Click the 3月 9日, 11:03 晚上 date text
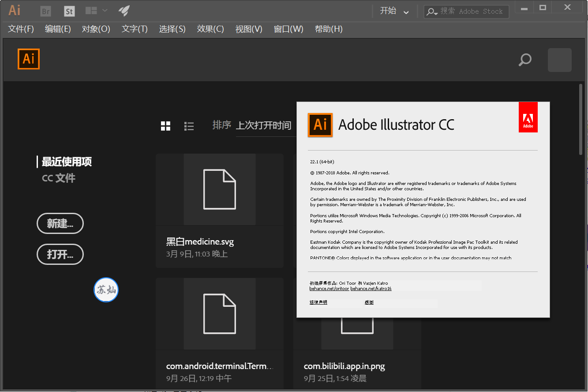The image size is (588, 392). pos(197,254)
